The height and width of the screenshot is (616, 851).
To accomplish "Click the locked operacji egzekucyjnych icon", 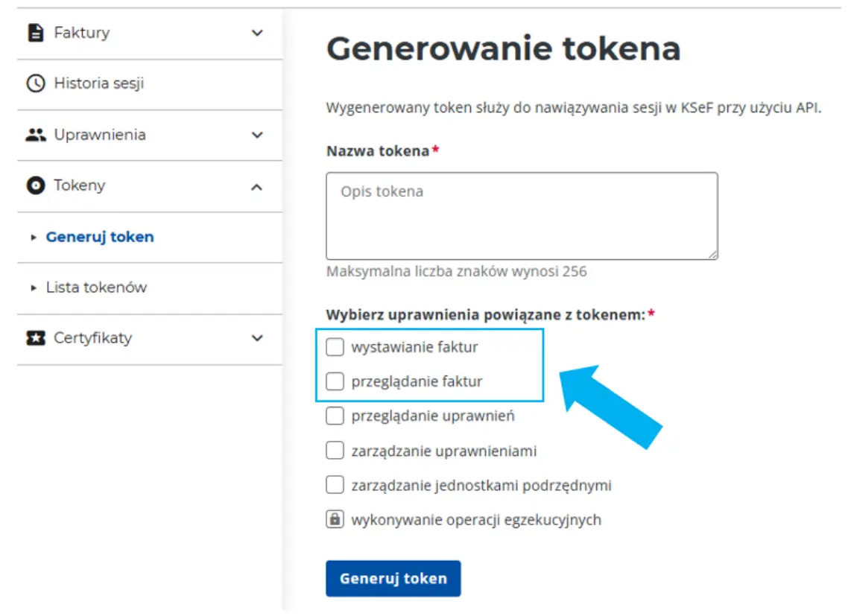I will 335,519.
